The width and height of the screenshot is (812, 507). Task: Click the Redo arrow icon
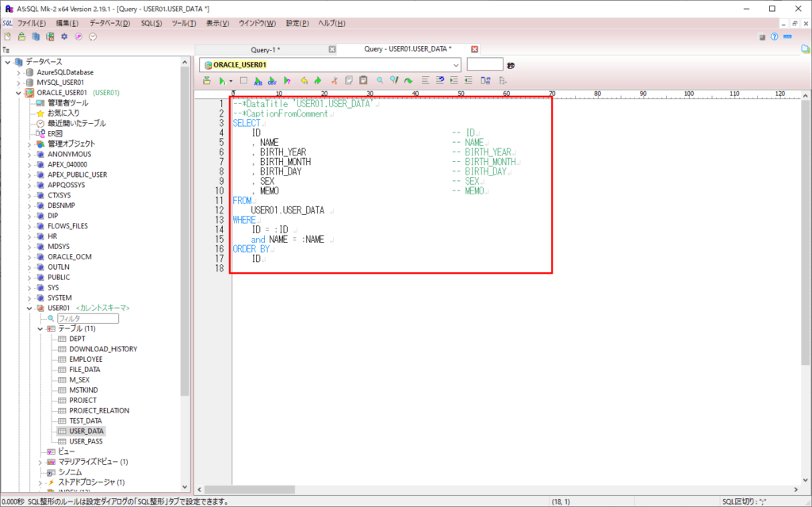(x=317, y=80)
